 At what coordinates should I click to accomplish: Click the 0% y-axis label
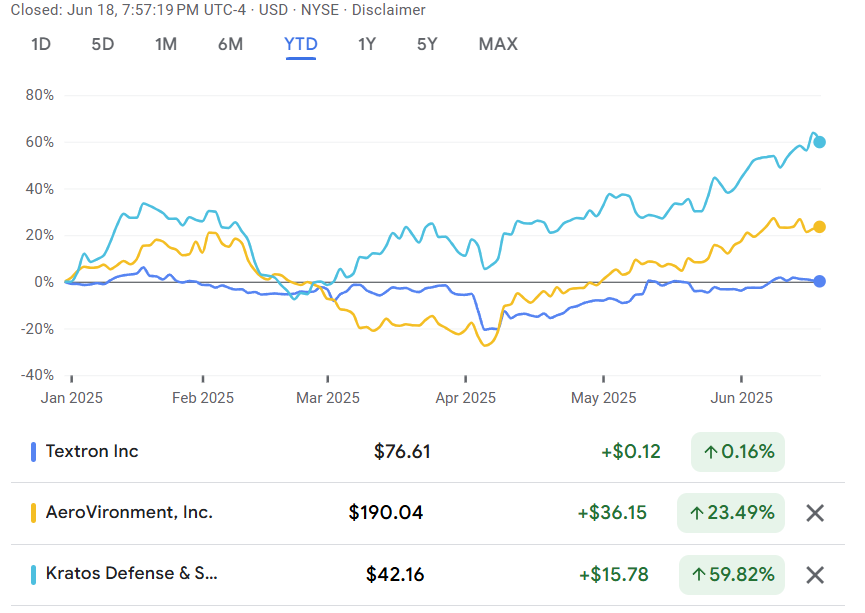click(44, 282)
